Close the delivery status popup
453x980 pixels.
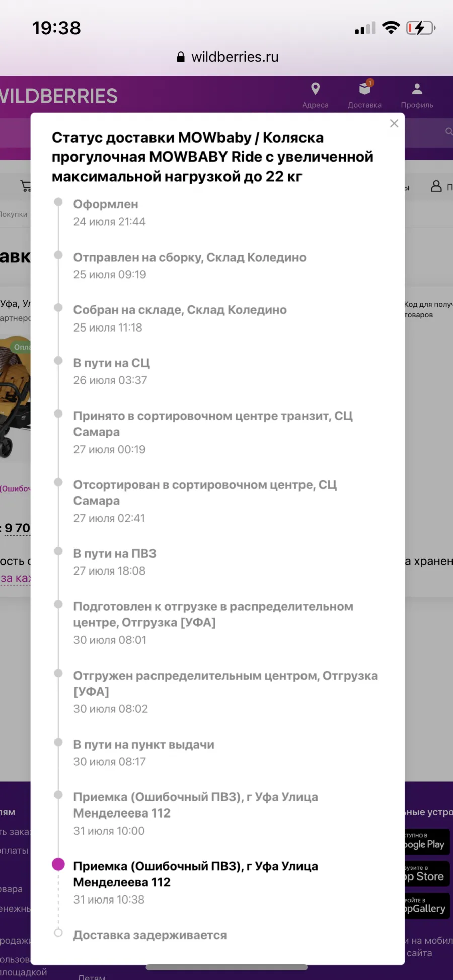click(394, 123)
